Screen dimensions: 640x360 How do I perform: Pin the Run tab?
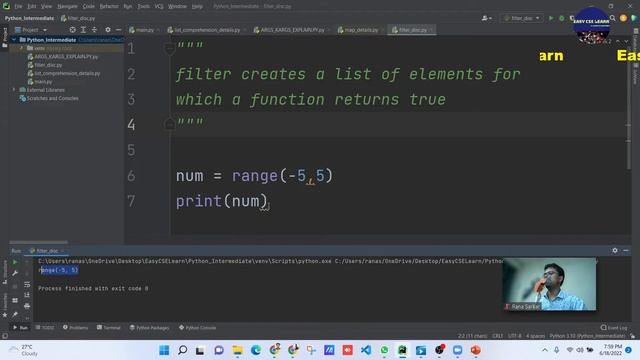(x=15, y=314)
